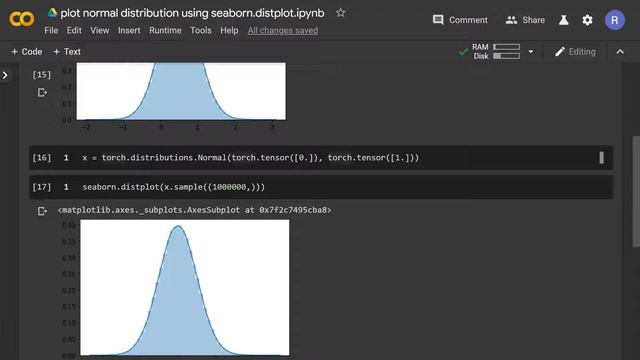Open the Google Drive icon next to the notebook title
This screenshot has height=360, width=640.
click(x=52, y=13)
